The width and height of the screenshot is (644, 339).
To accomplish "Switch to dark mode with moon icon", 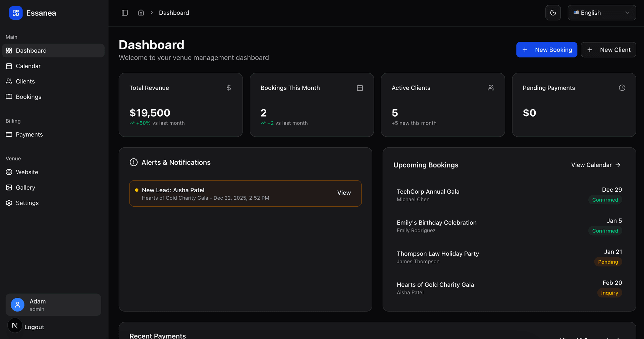I will [x=553, y=12].
